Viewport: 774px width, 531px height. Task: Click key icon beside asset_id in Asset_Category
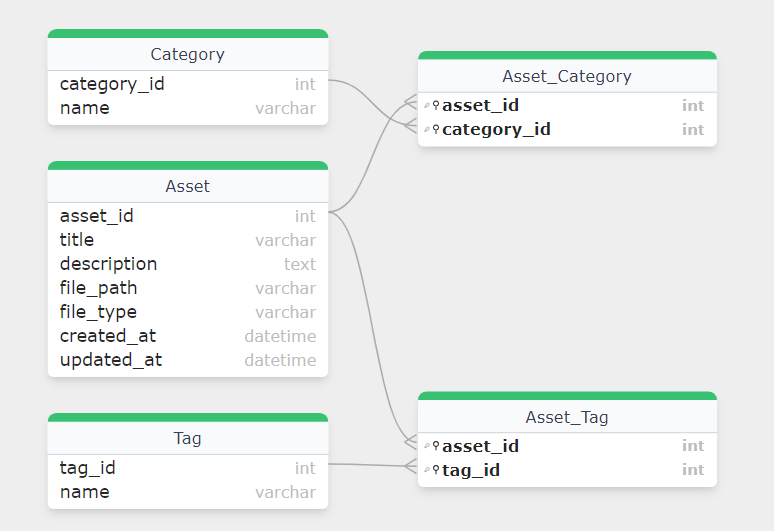click(x=435, y=105)
